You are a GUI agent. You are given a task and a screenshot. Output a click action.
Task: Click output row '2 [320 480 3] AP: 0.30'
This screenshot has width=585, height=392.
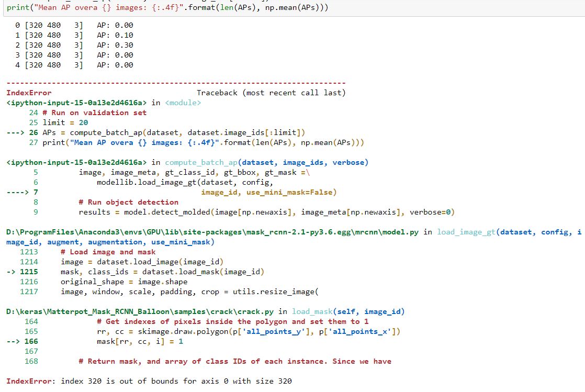[74, 45]
